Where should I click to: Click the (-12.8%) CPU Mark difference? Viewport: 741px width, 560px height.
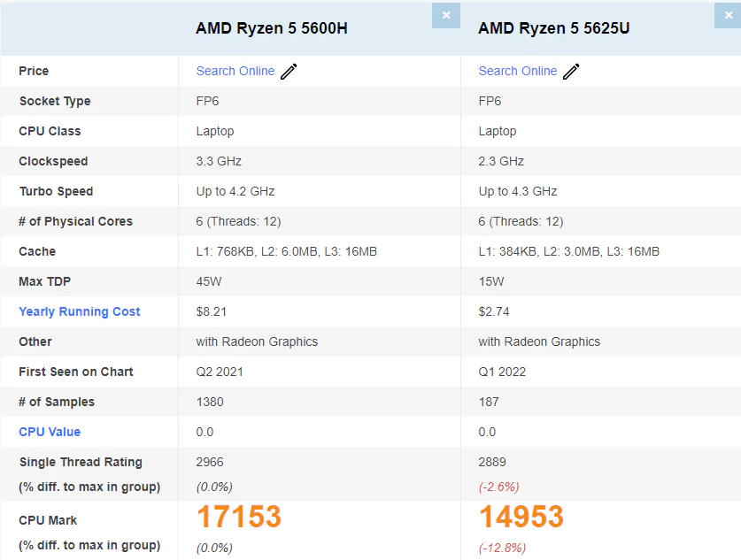[x=502, y=548]
